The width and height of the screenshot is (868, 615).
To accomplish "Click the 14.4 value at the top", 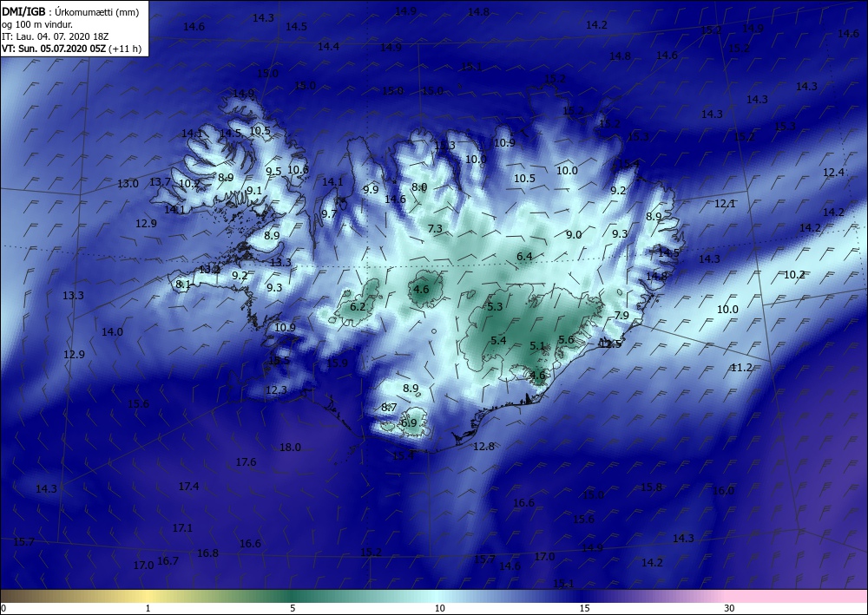I will pyautogui.click(x=328, y=47).
